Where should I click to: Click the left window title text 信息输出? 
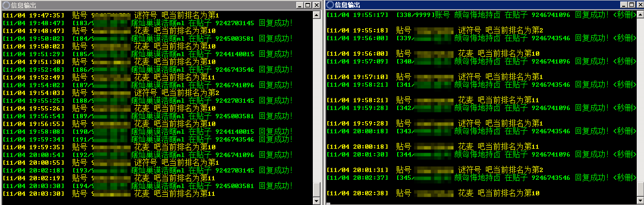[23, 5]
